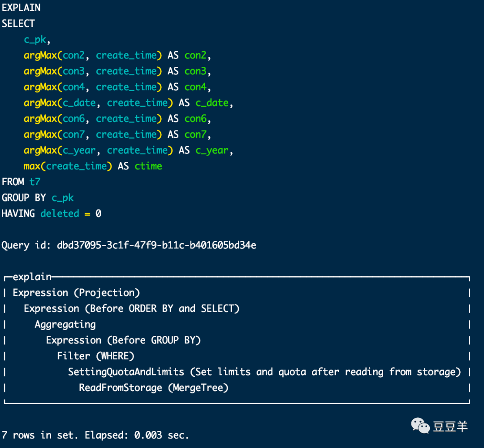
Task: Click the 'Expression (Projection)' row
Action: (x=76, y=293)
